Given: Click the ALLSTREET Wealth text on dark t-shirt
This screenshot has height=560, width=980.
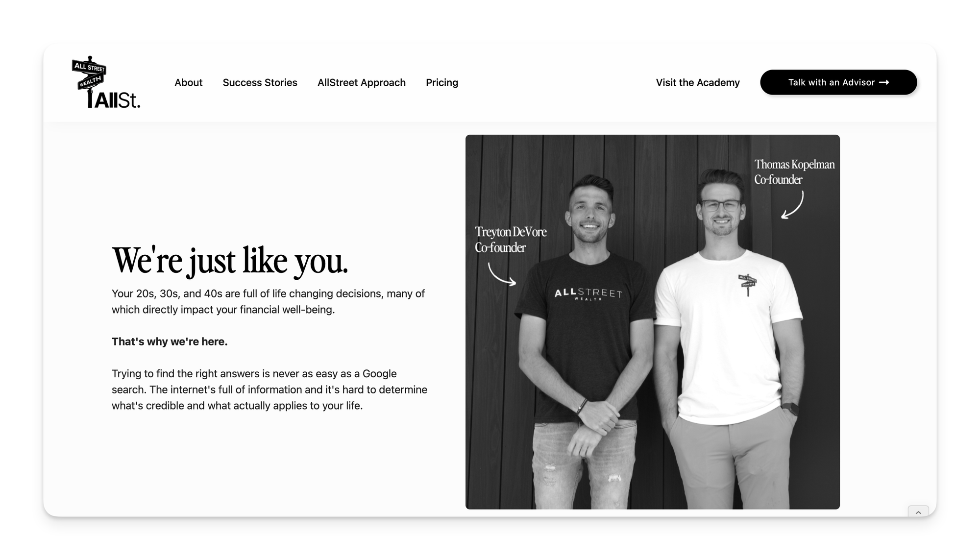Looking at the screenshot, I should coord(588,294).
